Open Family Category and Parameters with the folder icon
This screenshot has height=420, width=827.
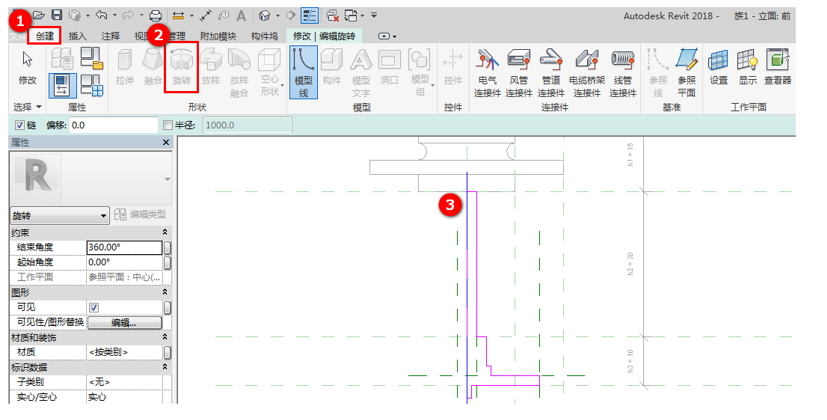pos(91,58)
